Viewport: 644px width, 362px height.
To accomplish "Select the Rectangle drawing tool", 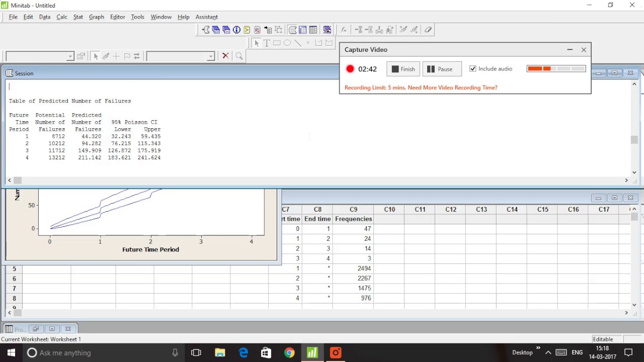I will point(277,43).
